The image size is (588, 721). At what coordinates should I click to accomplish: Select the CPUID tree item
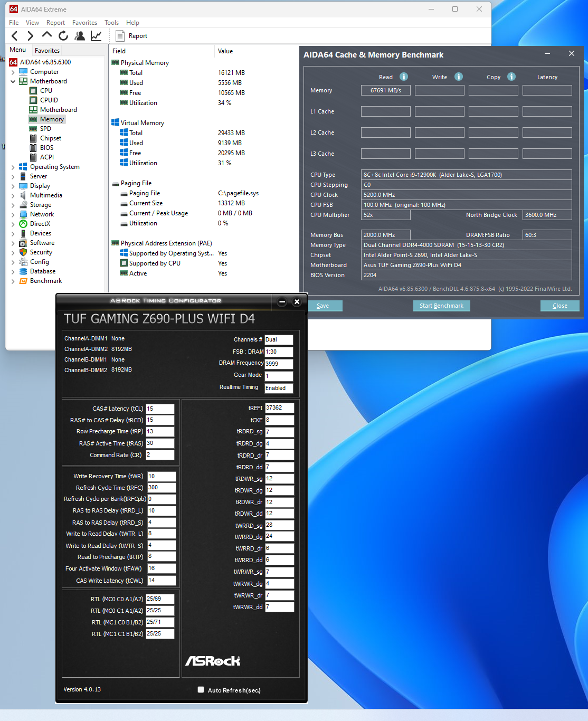49,100
